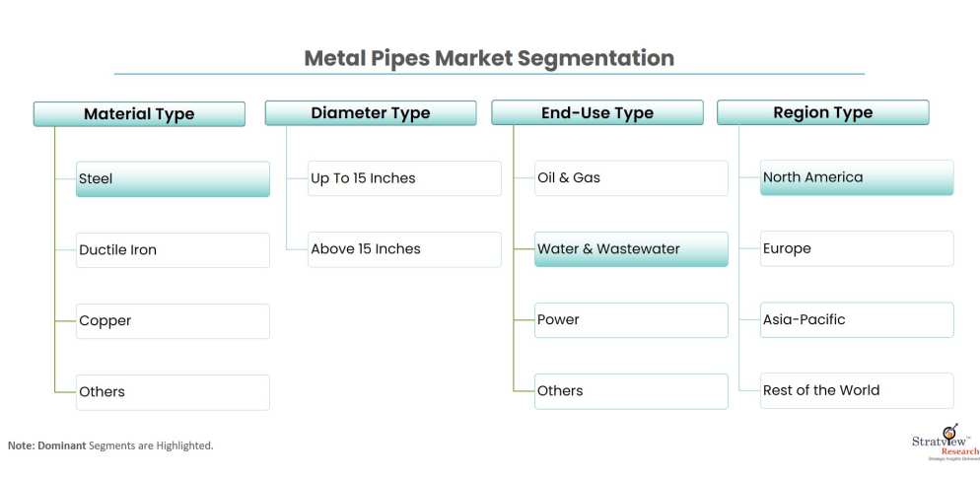Select the highlighted North America box
This screenshot has height=478, width=980.
coord(857,177)
